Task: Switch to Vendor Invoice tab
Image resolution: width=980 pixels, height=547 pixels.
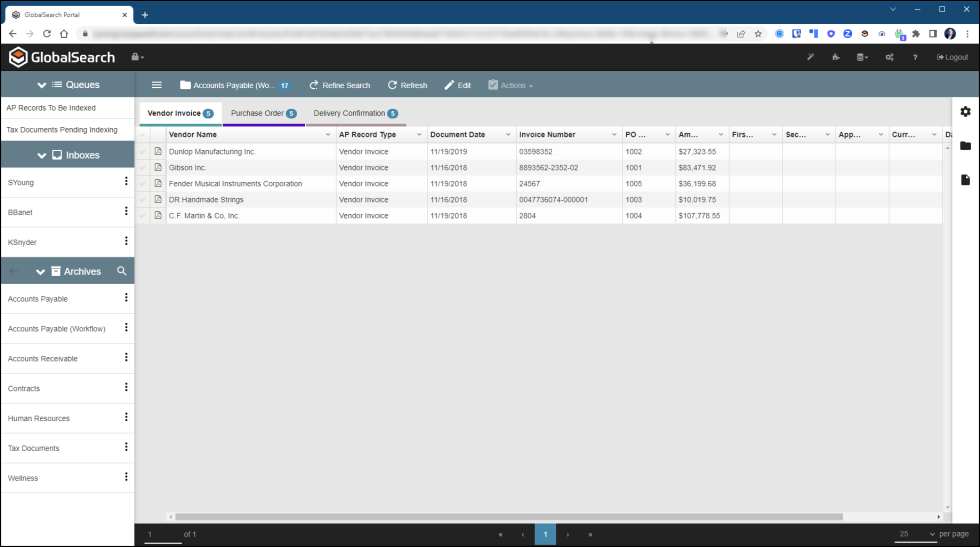Action: pos(180,113)
